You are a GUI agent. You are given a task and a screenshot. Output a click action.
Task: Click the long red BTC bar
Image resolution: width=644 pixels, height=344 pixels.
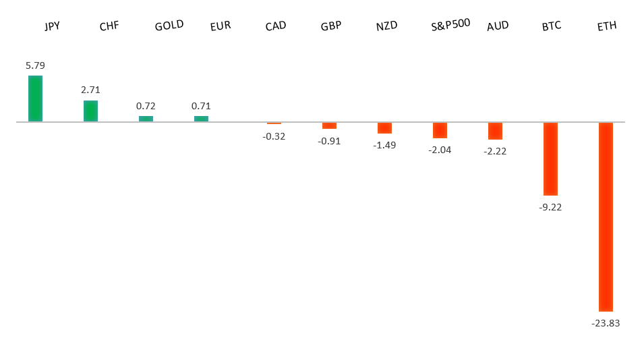point(550,159)
